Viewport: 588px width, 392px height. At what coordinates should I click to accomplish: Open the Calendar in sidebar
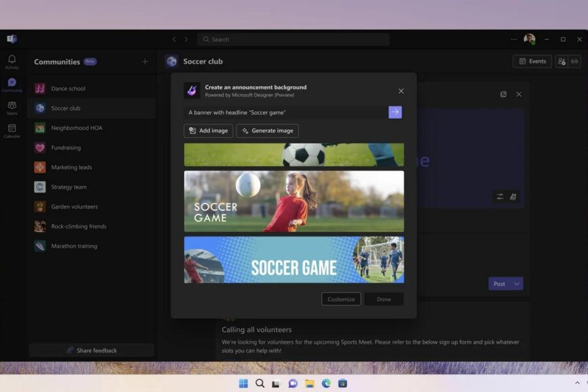tap(12, 131)
